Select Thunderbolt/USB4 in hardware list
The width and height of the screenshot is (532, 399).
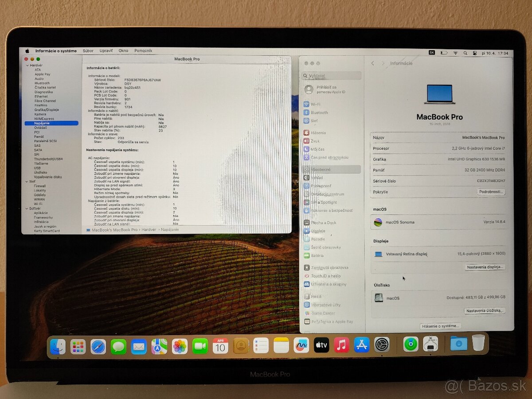(48, 159)
